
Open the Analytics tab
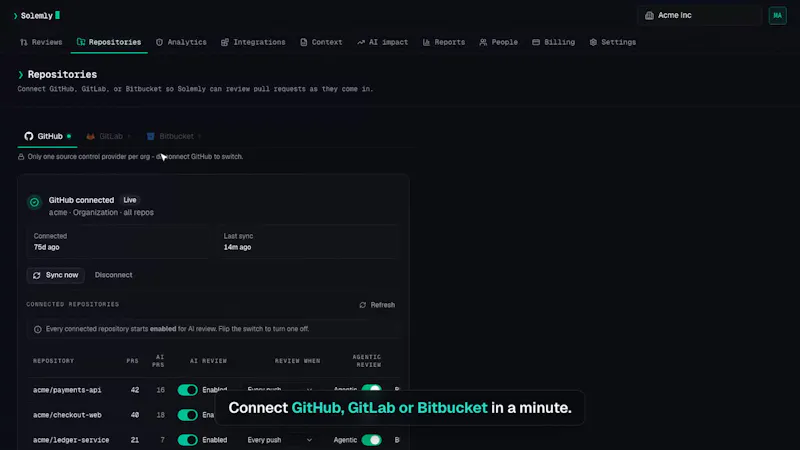pyautogui.click(x=181, y=42)
